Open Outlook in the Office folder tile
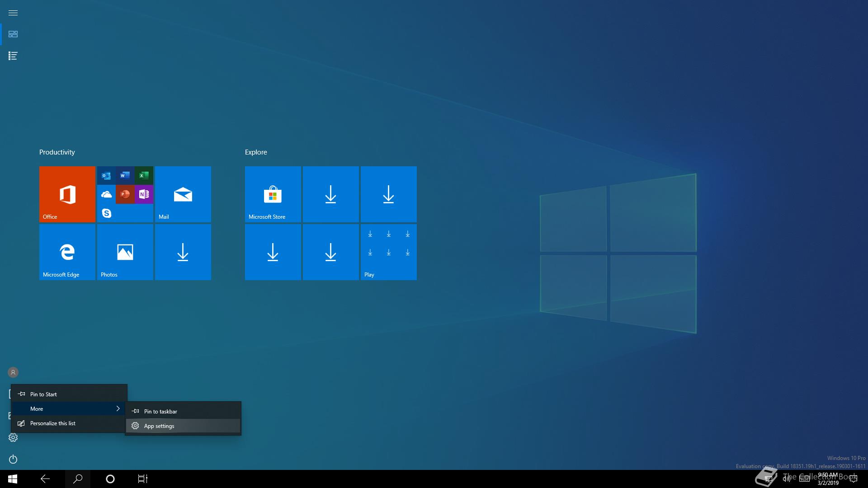Viewport: 868px width, 488px height. (107, 175)
